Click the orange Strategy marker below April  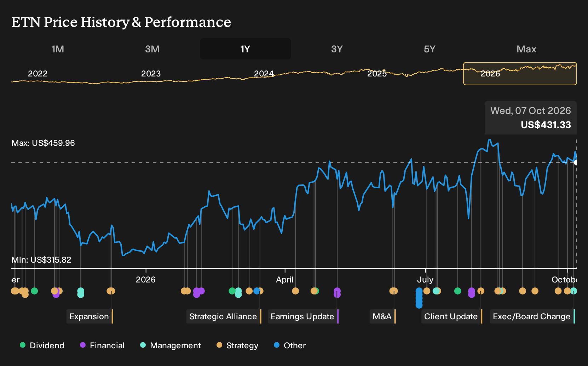295,291
